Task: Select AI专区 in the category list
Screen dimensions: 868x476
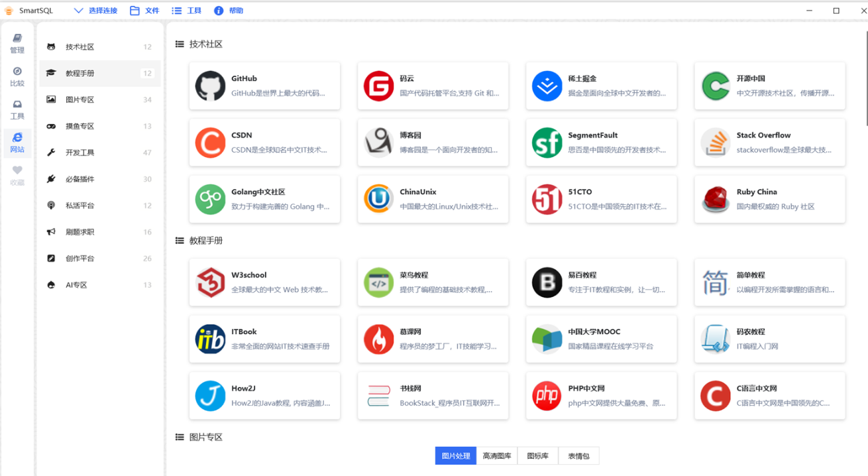Action: [99, 285]
